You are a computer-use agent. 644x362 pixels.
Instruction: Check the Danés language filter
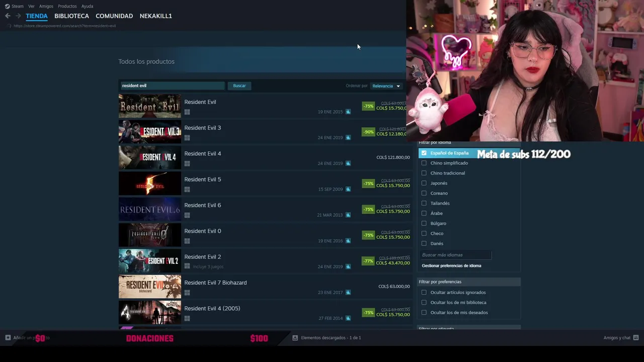424,243
